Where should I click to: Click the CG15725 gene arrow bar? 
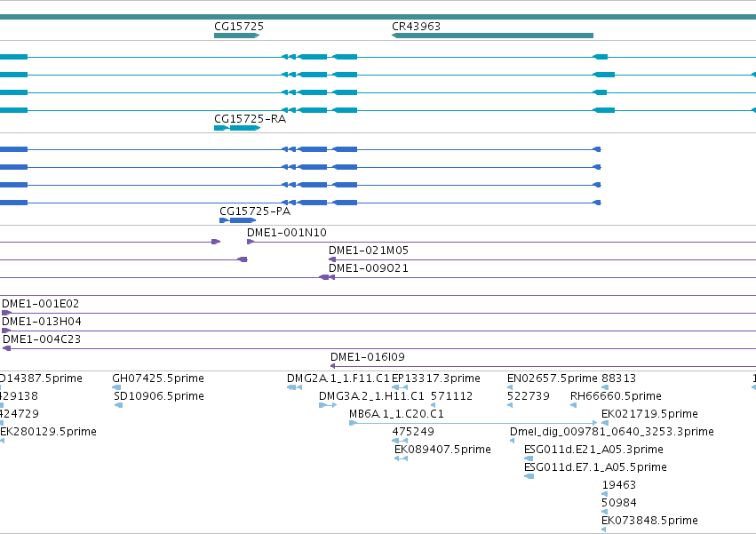(x=236, y=36)
